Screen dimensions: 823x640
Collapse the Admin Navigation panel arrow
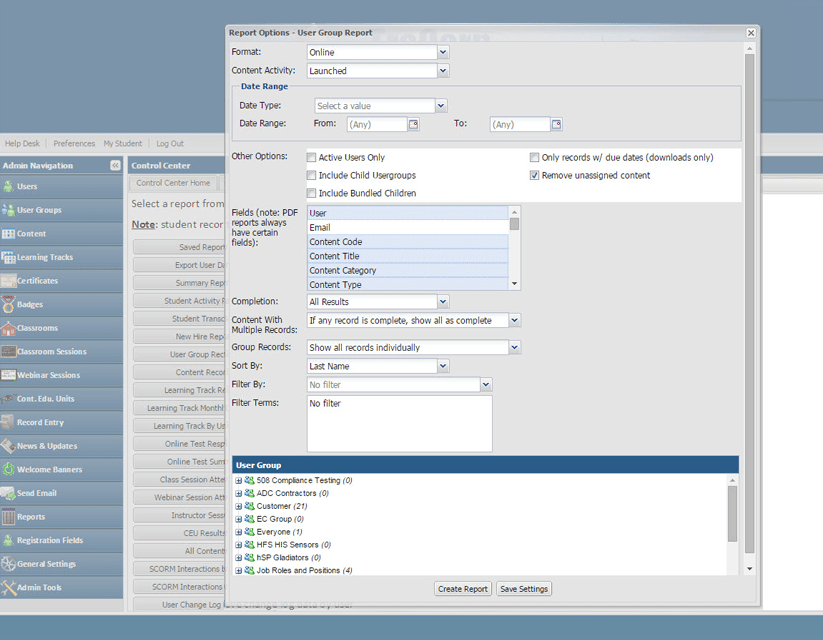(x=115, y=165)
